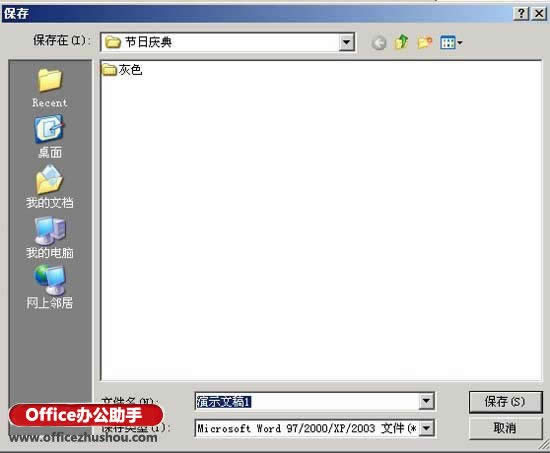Create a new folder

(424, 43)
